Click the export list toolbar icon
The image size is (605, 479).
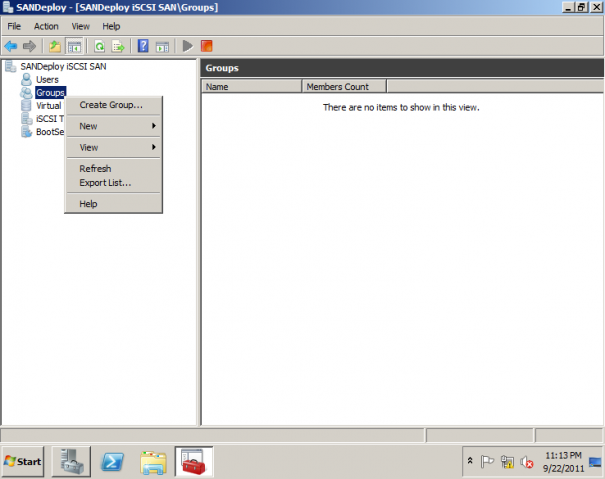coord(118,46)
